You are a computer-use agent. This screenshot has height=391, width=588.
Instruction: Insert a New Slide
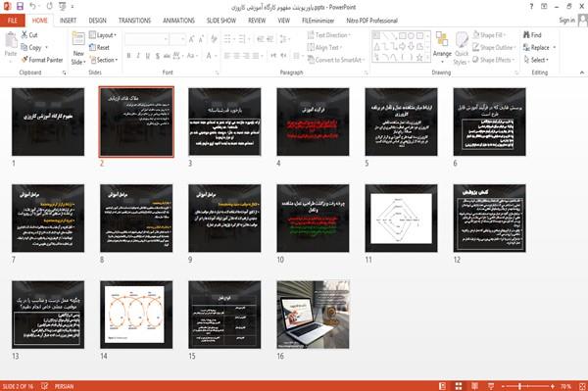click(x=78, y=48)
